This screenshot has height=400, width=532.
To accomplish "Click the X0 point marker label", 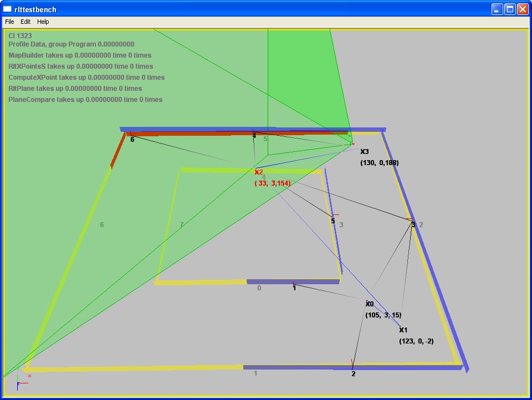I will tap(370, 304).
